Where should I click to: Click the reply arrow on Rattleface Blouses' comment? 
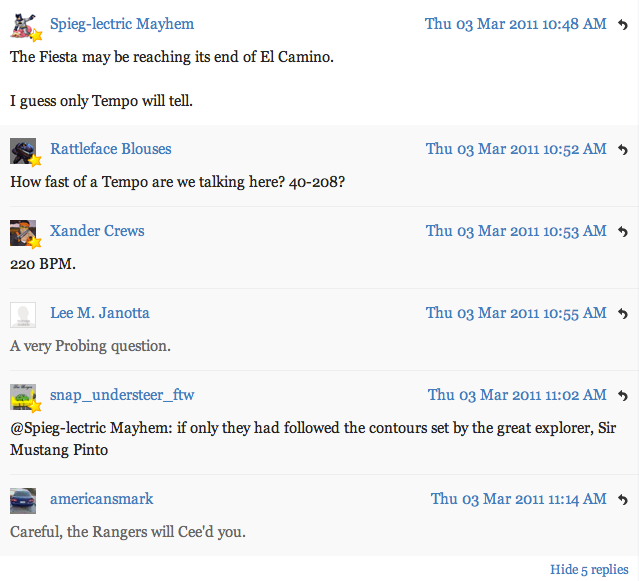click(623, 150)
